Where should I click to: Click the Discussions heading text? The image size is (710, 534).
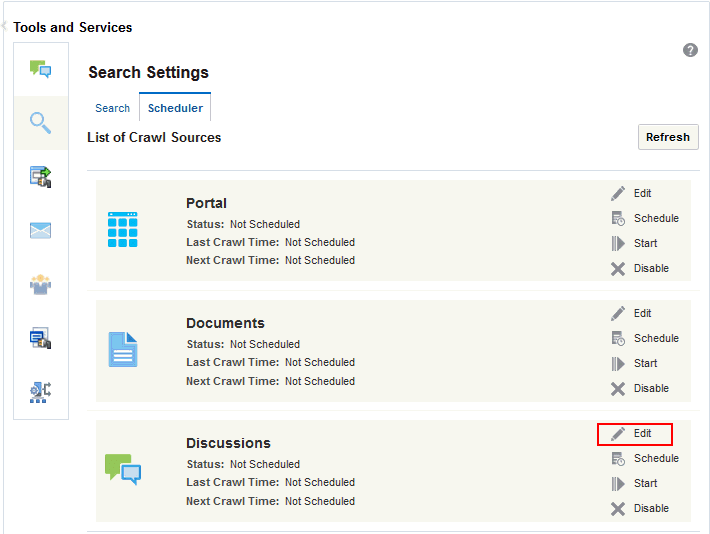click(228, 443)
